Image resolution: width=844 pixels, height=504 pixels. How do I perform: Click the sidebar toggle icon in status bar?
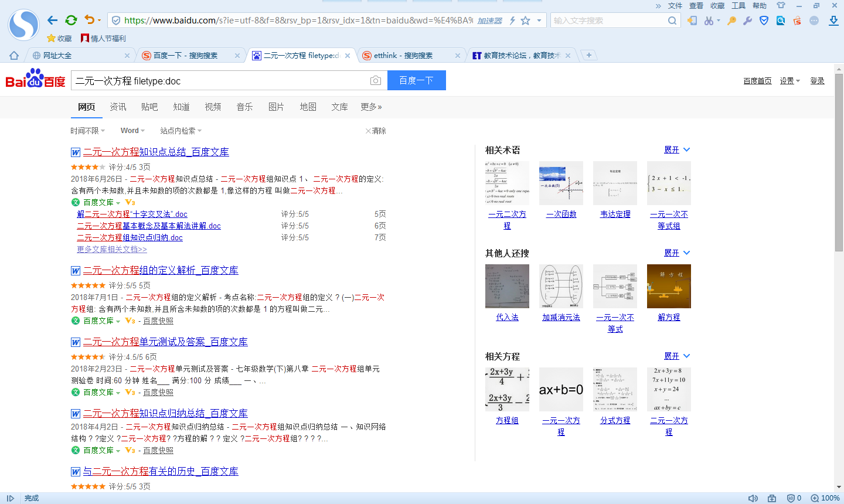(x=11, y=498)
